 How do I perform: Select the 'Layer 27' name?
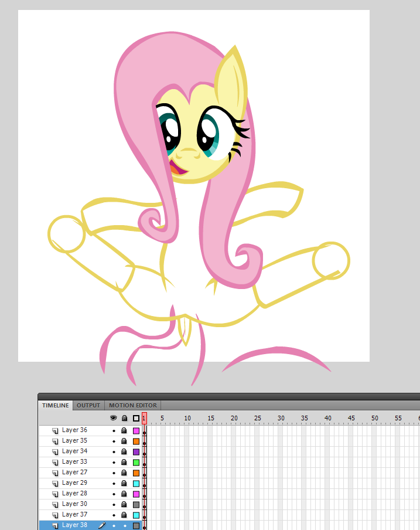[74, 472]
